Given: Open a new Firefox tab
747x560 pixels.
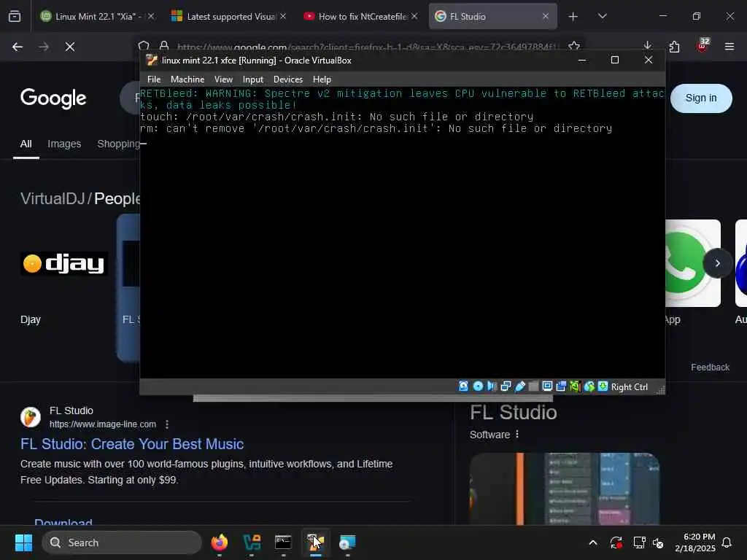Looking at the screenshot, I should (x=573, y=17).
